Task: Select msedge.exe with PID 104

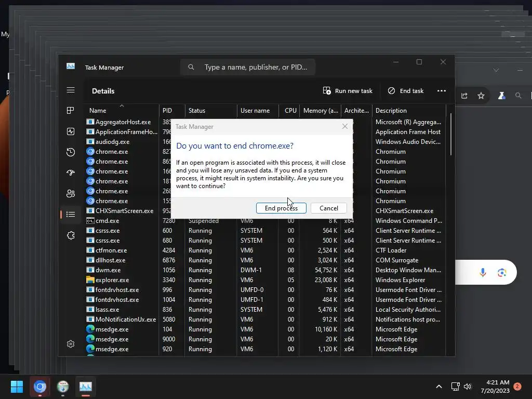Action: (264, 329)
